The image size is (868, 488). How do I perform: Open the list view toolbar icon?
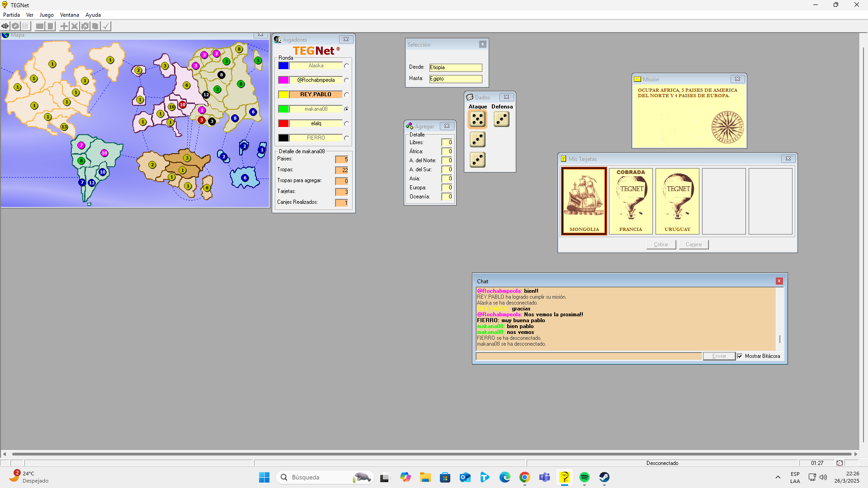[x=26, y=26]
